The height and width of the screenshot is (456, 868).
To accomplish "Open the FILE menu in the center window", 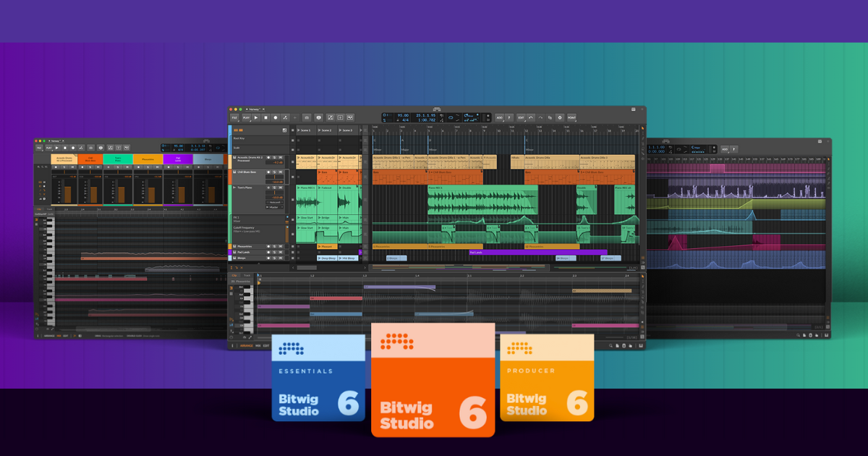I will point(234,117).
